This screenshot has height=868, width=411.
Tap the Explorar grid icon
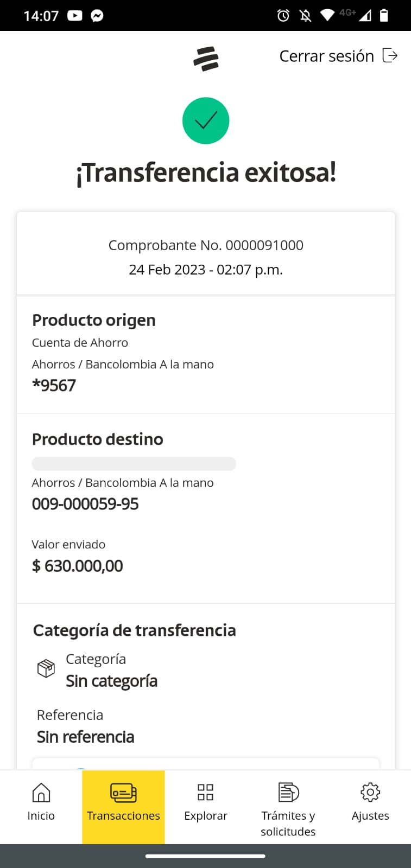pyautogui.click(x=205, y=792)
